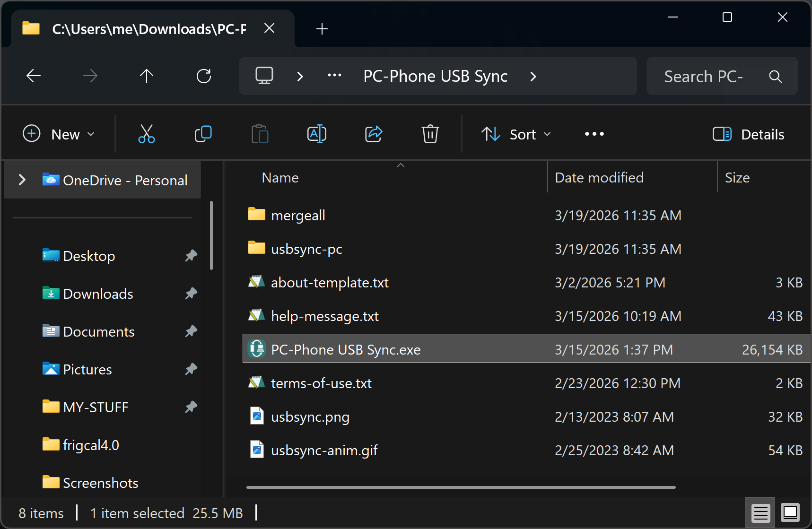Go up one folder level
The width and height of the screenshot is (812, 529).
click(x=147, y=76)
